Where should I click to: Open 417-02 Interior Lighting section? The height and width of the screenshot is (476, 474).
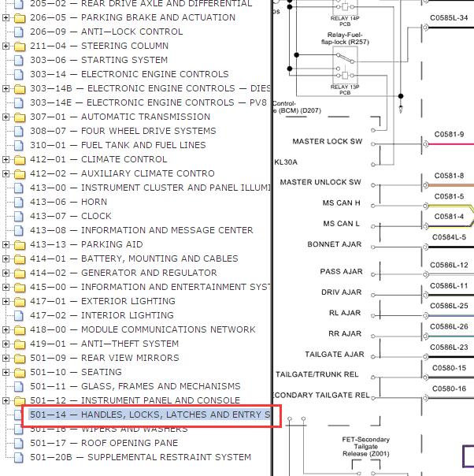(x=102, y=315)
